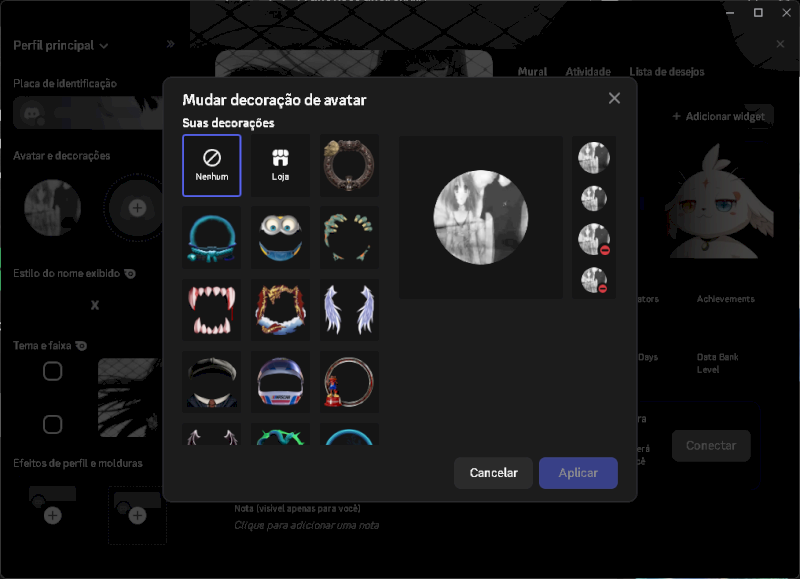Click the large avatar preview in the dialog
Image resolution: width=800 pixels, height=579 pixels.
pyautogui.click(x=481, y=217)
